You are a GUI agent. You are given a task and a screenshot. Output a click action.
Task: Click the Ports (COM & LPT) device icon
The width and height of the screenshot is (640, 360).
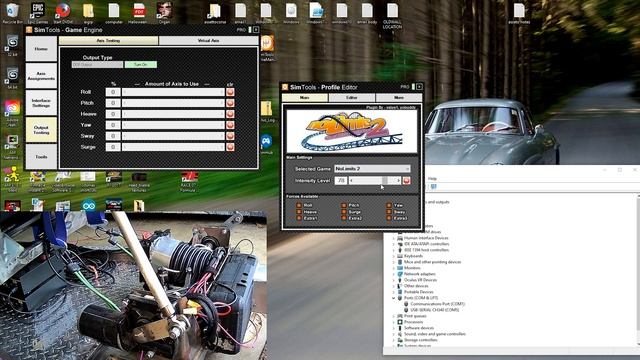(400, 298)
